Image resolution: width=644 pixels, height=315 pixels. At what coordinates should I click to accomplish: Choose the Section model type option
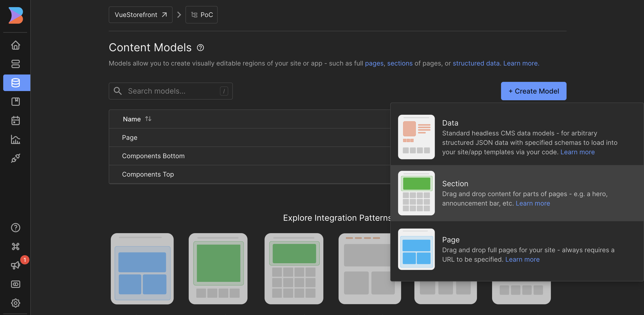(517, 193)
